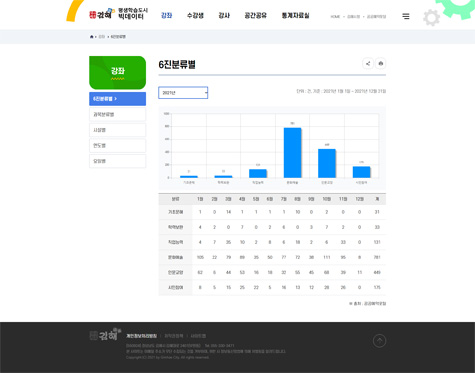Click the tallest bar, labeled 781

click(x=292, y=153)
